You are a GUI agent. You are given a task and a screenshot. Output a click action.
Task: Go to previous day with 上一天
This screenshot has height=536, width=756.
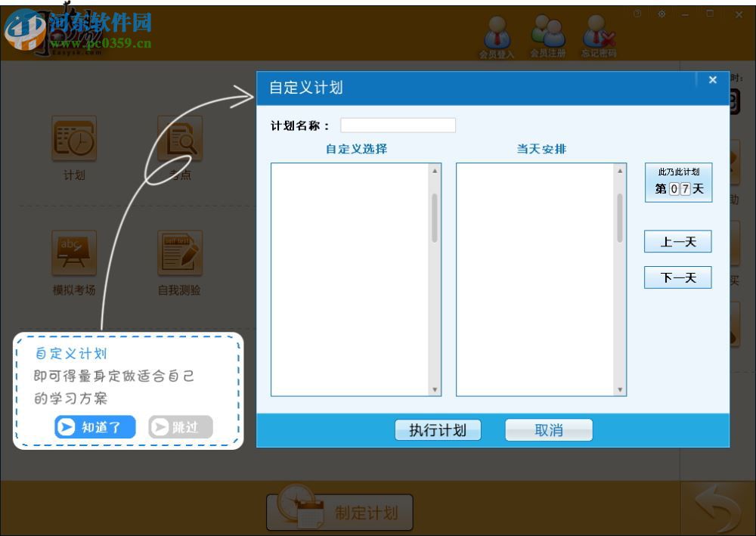click(677, 241)
